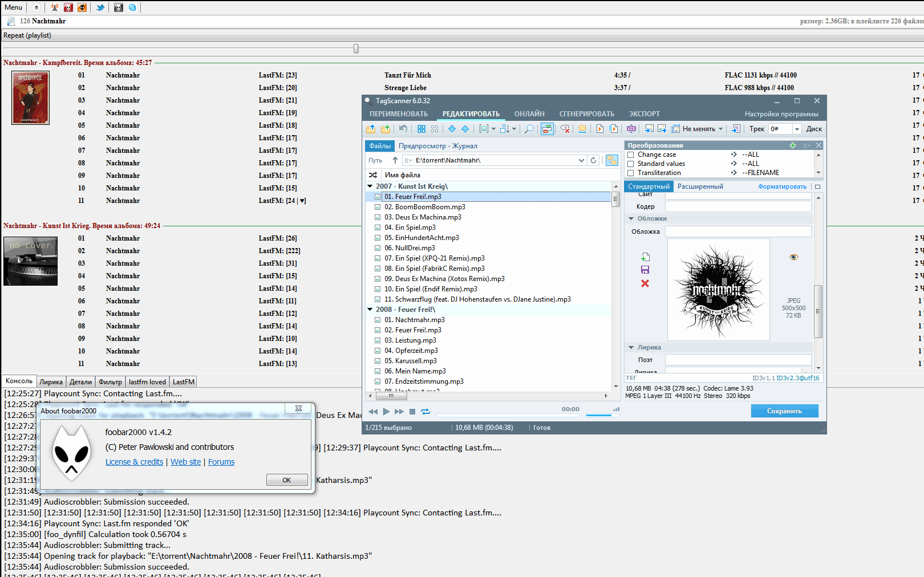This screenshot has height=577, width=924.
Task: Open the Не менять dropdown
Action: pyautogui.click(x=720, y=129)
